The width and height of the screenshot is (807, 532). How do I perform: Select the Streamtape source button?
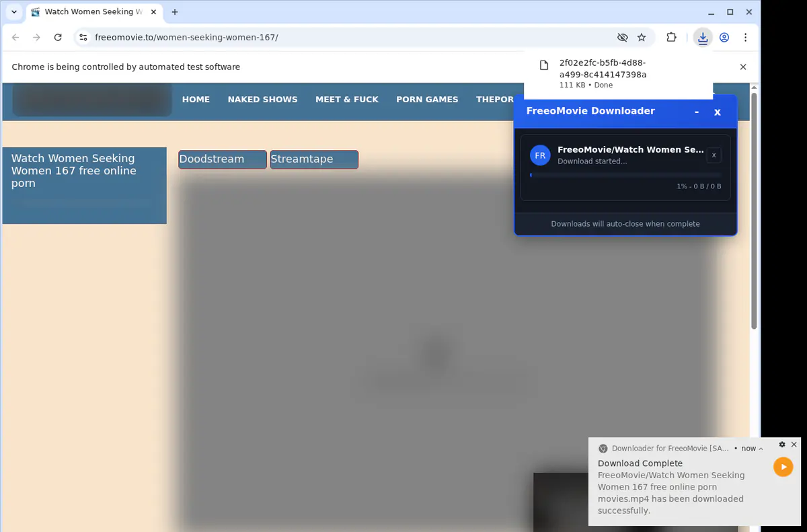314,159
